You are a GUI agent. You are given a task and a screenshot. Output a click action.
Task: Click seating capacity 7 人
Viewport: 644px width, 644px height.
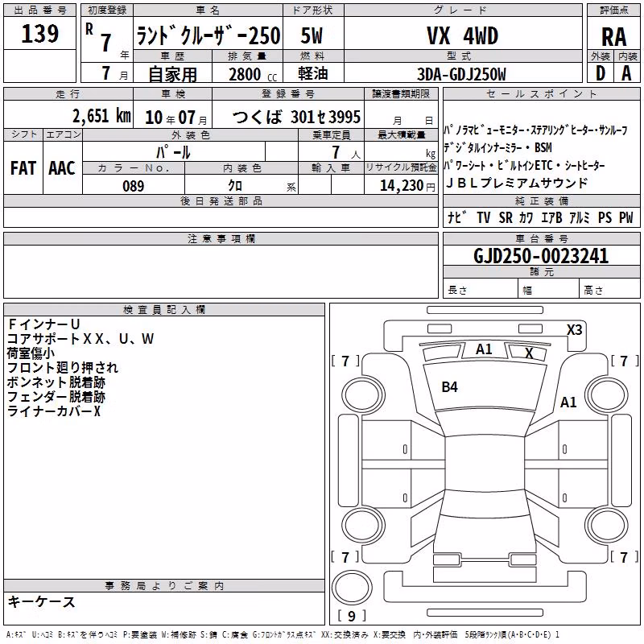coord(346,153)
